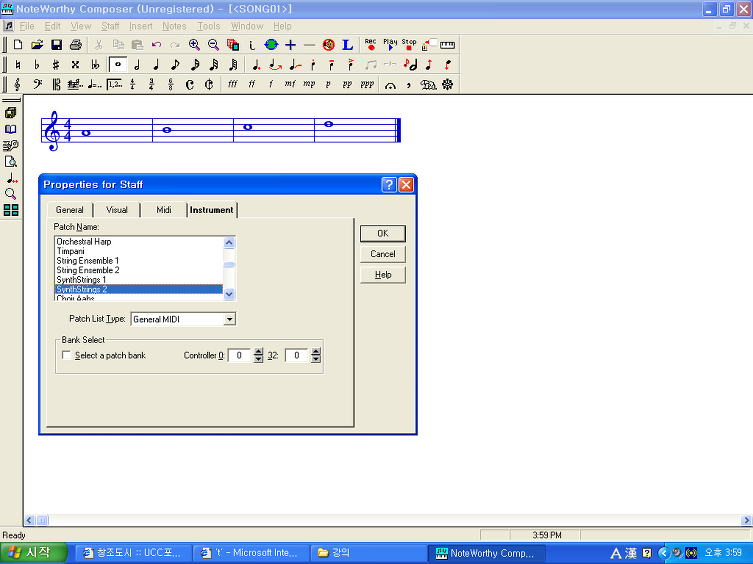Insert fff dynamic marking
This screenshot has width=753, height=564.
(232, 85)
